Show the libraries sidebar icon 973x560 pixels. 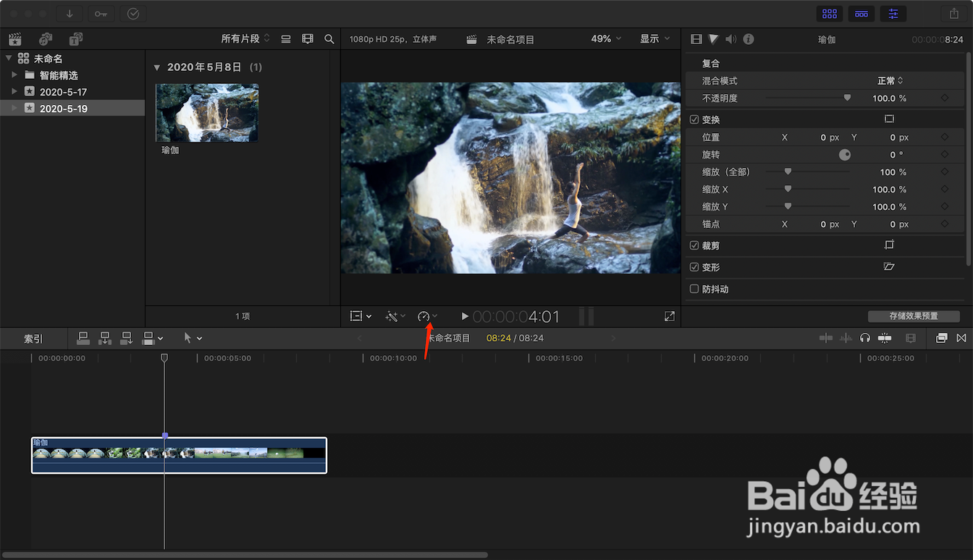14,39
